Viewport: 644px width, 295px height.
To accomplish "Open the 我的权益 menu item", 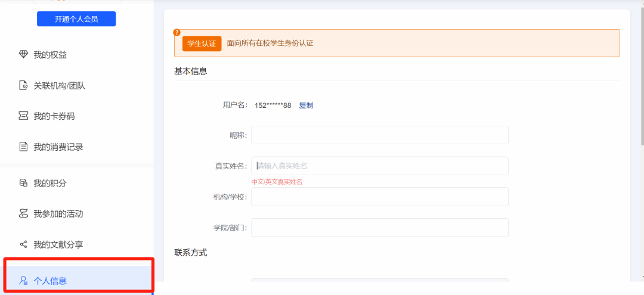I will click(50, 55).
